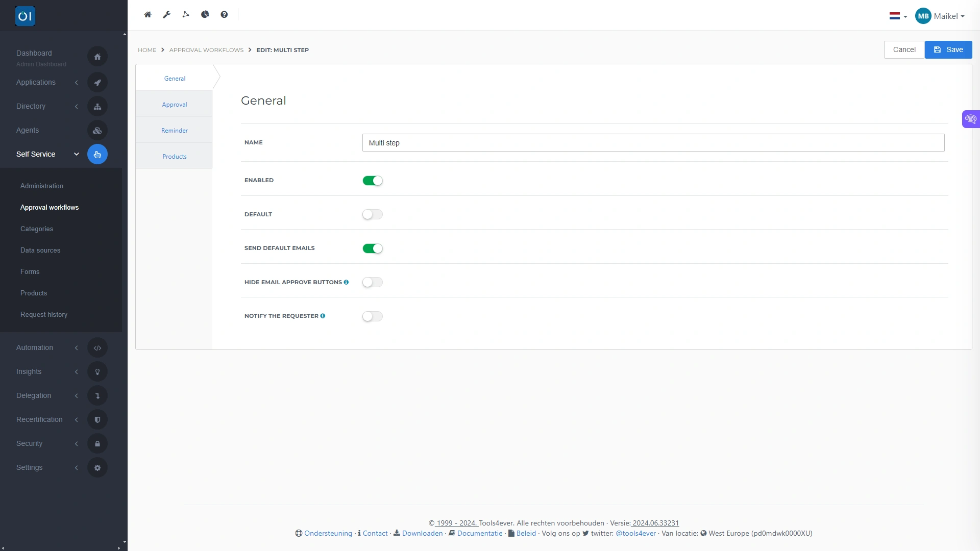Click the Recertification shield icon
The width and height of the screenshot is (980, 551).
point(97,420)
